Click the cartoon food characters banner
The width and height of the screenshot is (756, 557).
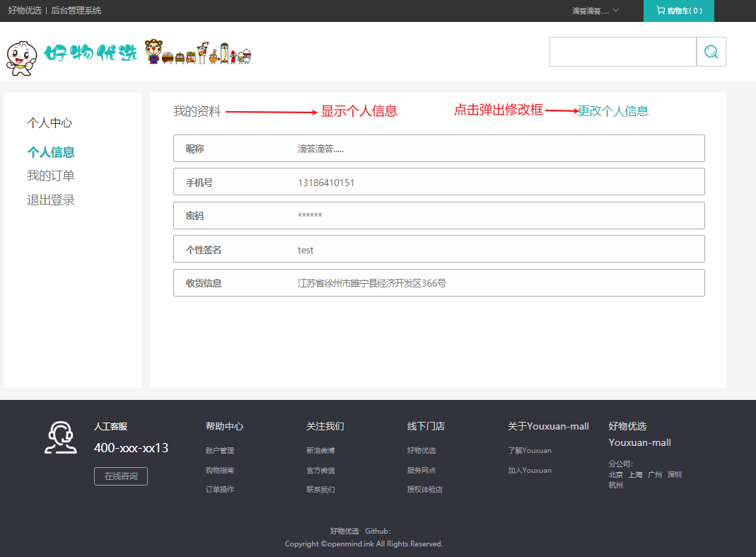click(x=198, y=52)
